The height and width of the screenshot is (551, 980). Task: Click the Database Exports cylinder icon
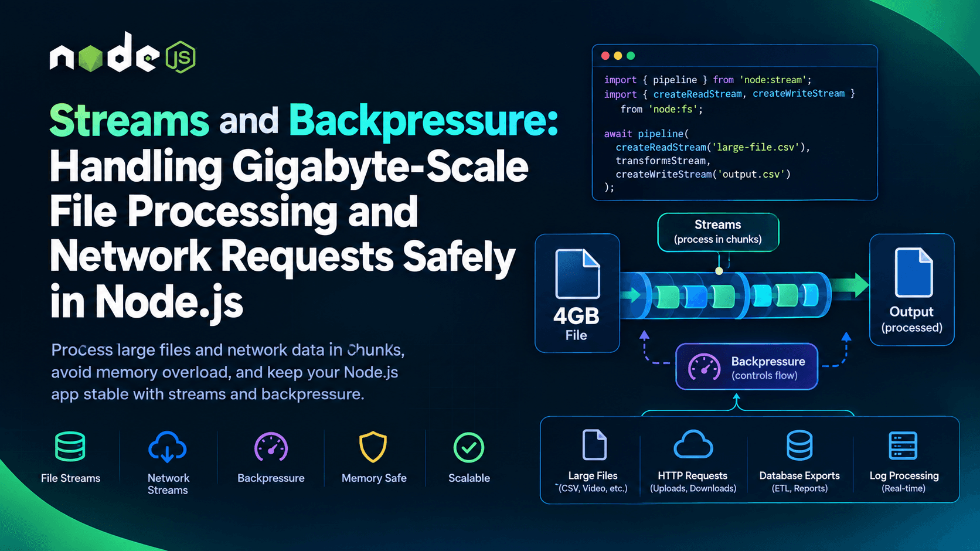coord(799,445)
